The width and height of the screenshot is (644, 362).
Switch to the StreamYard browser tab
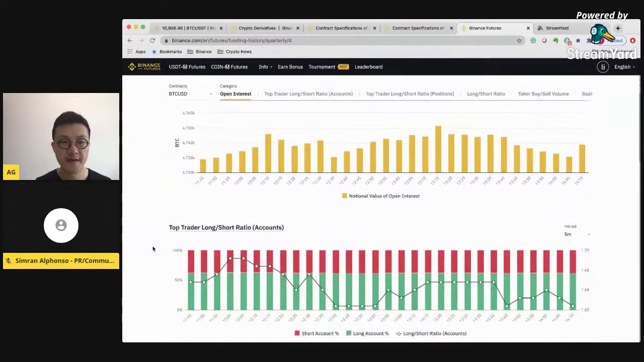(557, 28)
